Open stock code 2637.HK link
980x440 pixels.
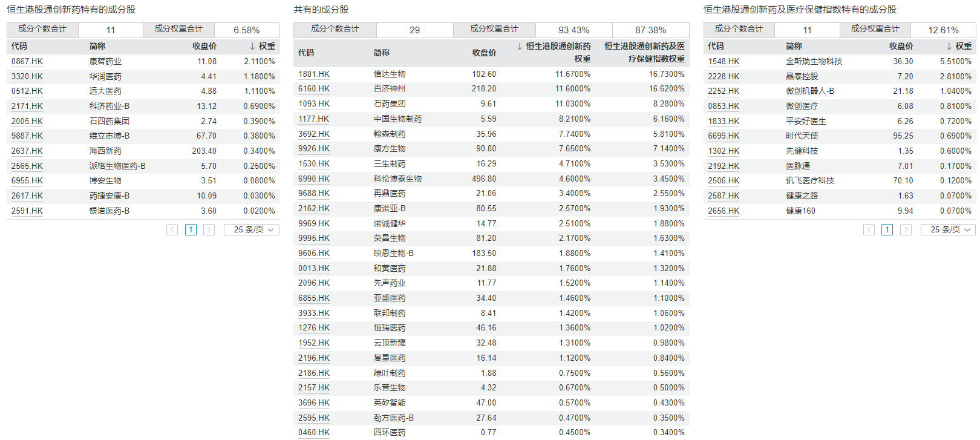coord(27,151)
